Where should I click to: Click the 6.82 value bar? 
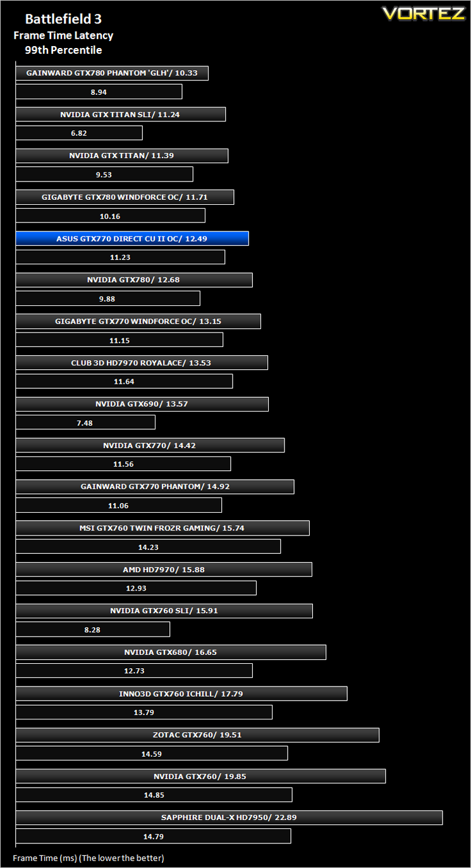pos(79,133)
